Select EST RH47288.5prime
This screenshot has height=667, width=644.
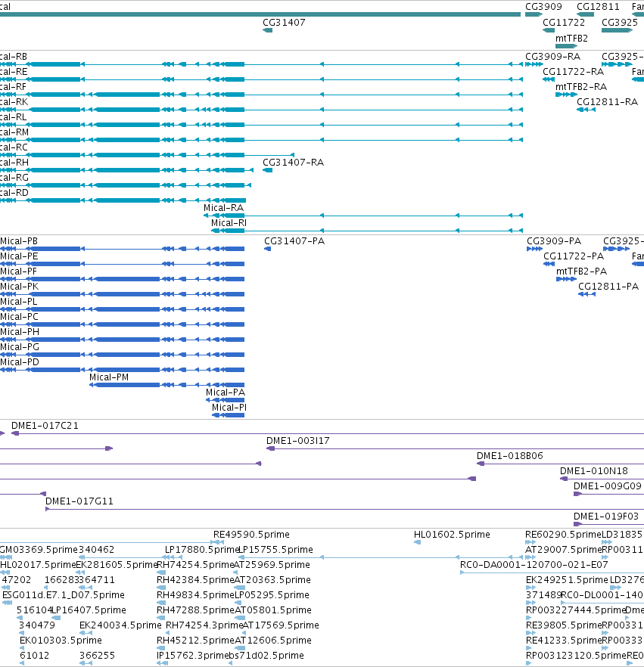195,610
